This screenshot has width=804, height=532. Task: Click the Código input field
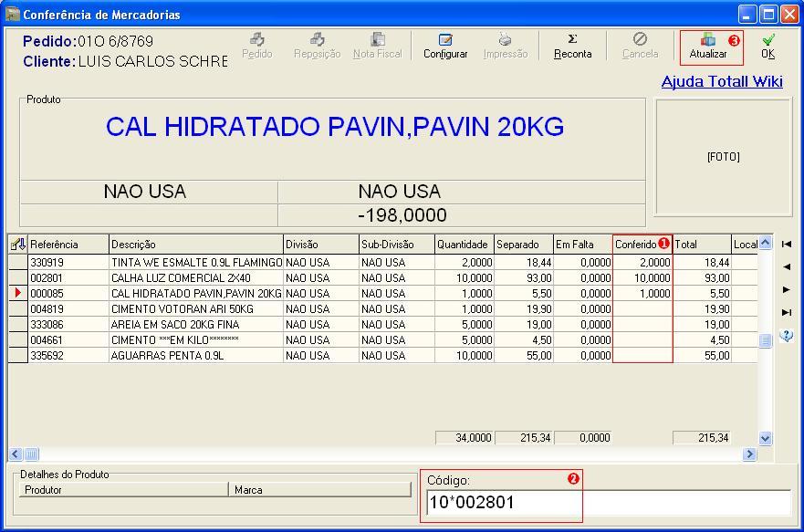point(608,502)
